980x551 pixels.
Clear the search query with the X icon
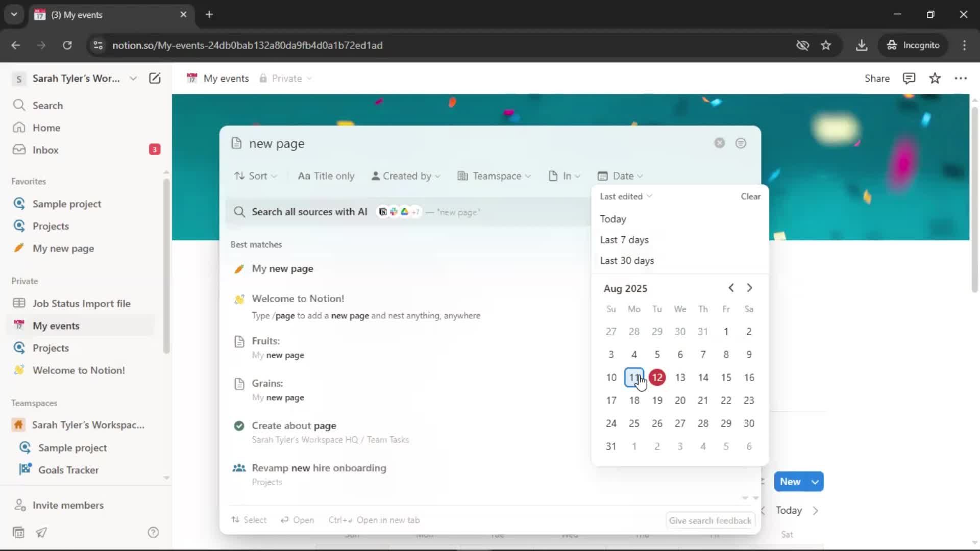[719, 143]
